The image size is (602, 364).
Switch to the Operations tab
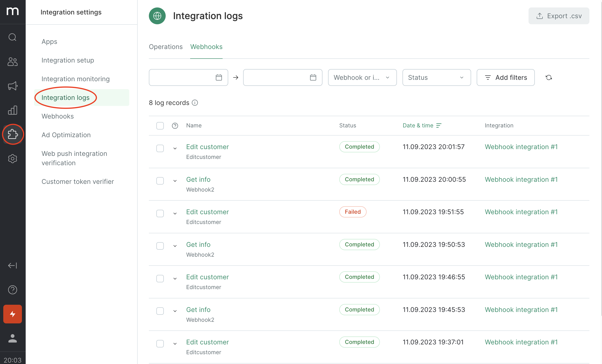coord(166,47)
